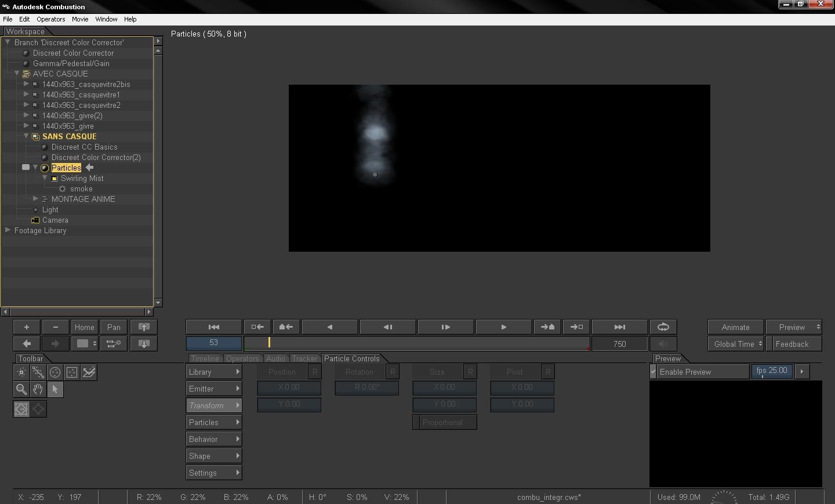This screenshot has height=504, width=835.
Task: Click the timeline scrub bar
Action: pyautogui.click(x=417, y=343)
